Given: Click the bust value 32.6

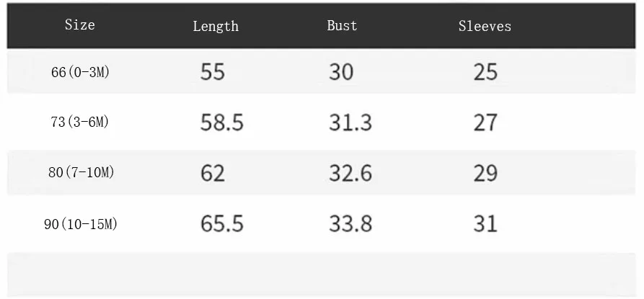Looking at the screenshot, I should click(350, 173).
